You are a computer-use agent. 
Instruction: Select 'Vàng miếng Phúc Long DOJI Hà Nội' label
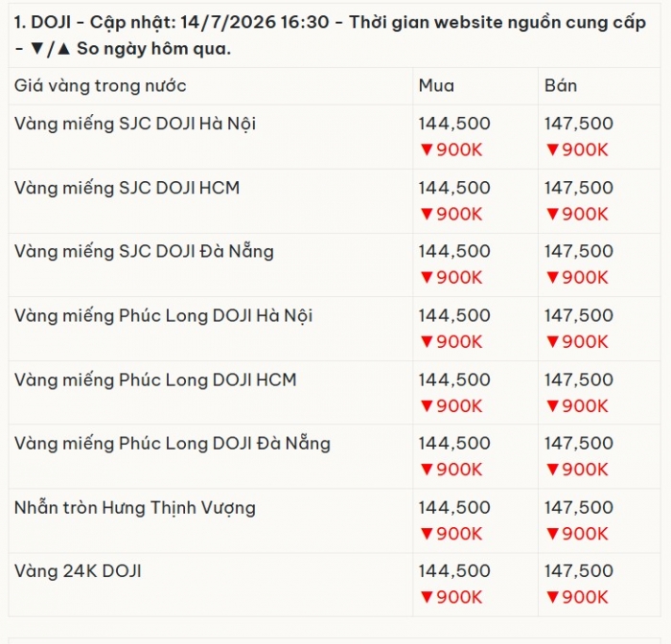point(164,316)
